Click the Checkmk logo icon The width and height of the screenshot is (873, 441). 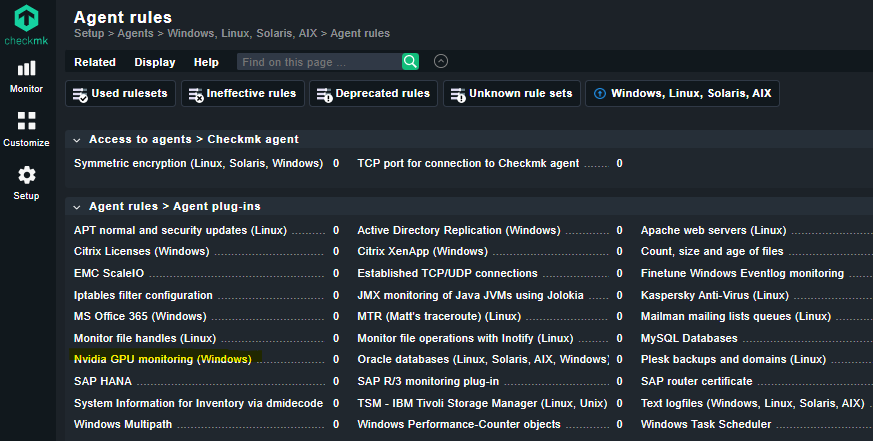tap(26, 18)
